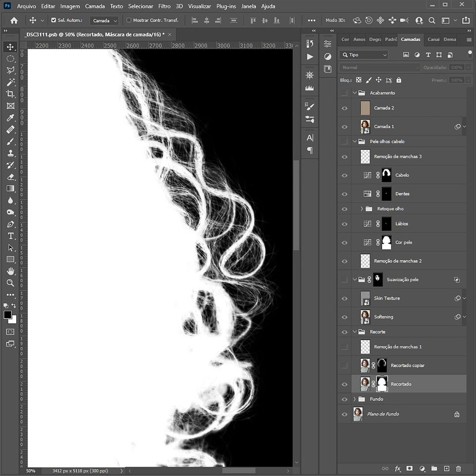Toggle the Mostrar Contr. Transf. checkbox
The image size is (476, 476).
pyautogui.click(x=129, y=20)
